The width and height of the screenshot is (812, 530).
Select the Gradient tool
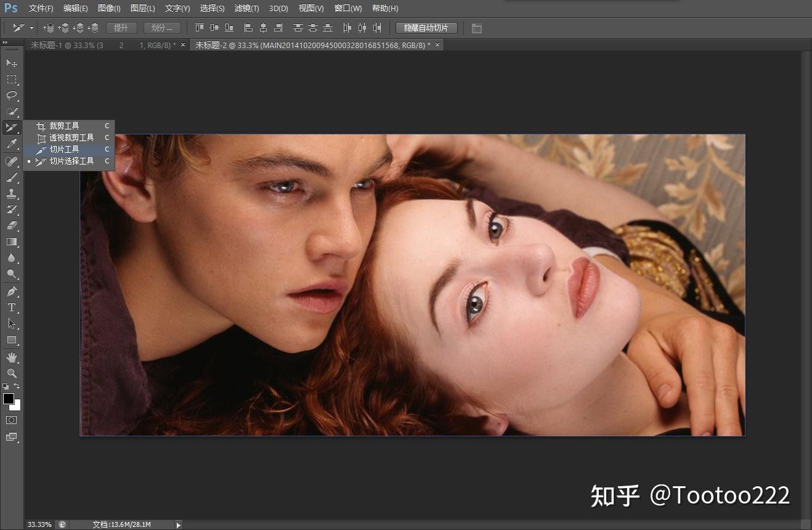[12, 242]
